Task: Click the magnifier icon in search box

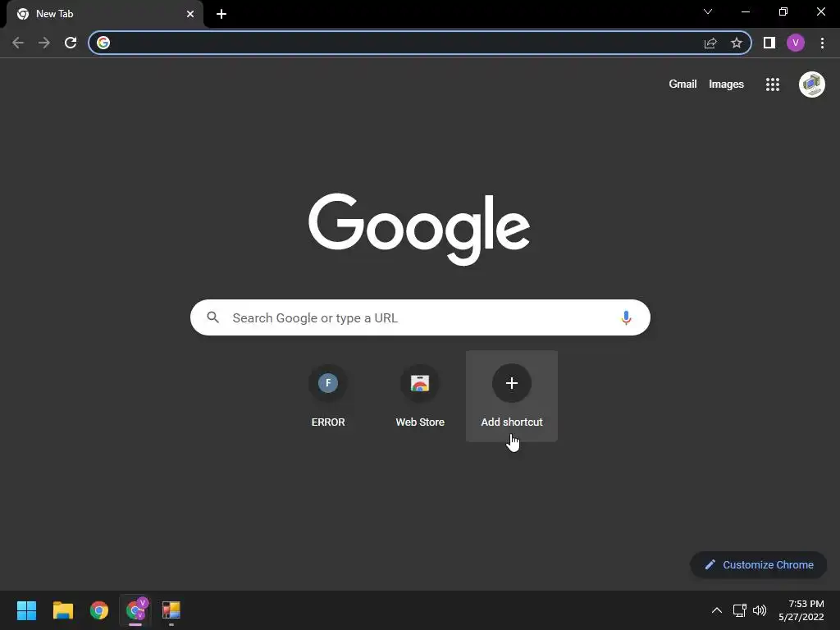Action: pos(212,317)
